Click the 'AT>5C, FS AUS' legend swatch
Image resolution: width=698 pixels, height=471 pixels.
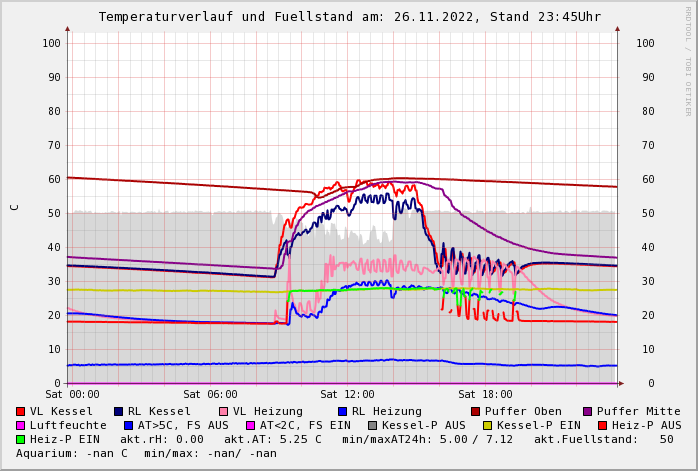point(129,426)
